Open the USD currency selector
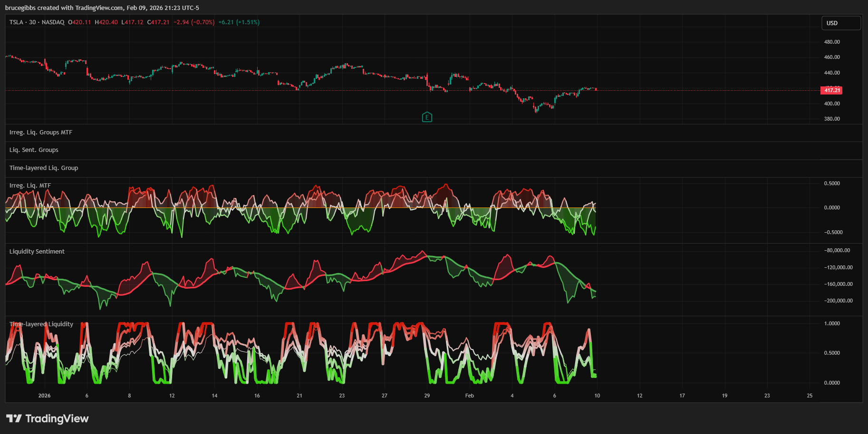The width and height of the screenshot is (868, 434). [840, 23]
